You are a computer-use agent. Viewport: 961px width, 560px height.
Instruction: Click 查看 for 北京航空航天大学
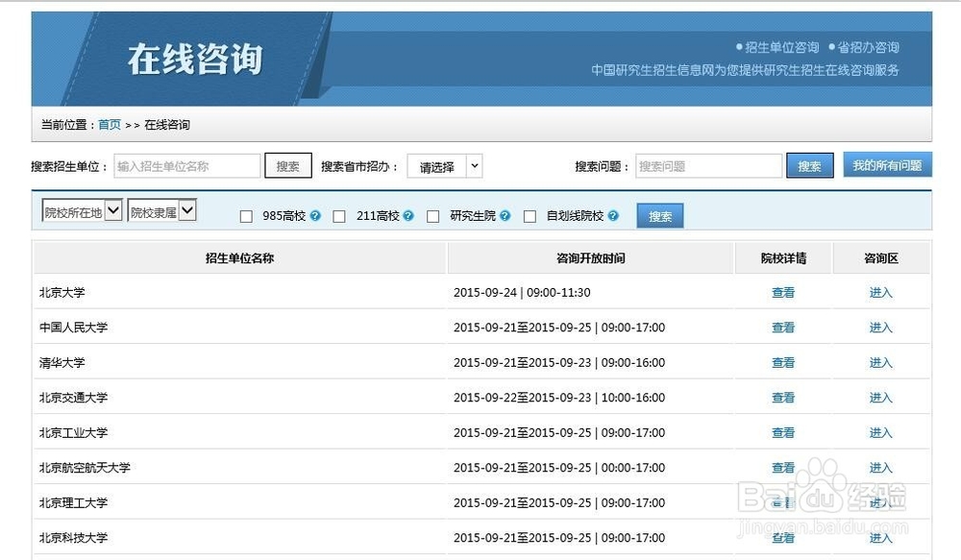(x=783, y=468)
